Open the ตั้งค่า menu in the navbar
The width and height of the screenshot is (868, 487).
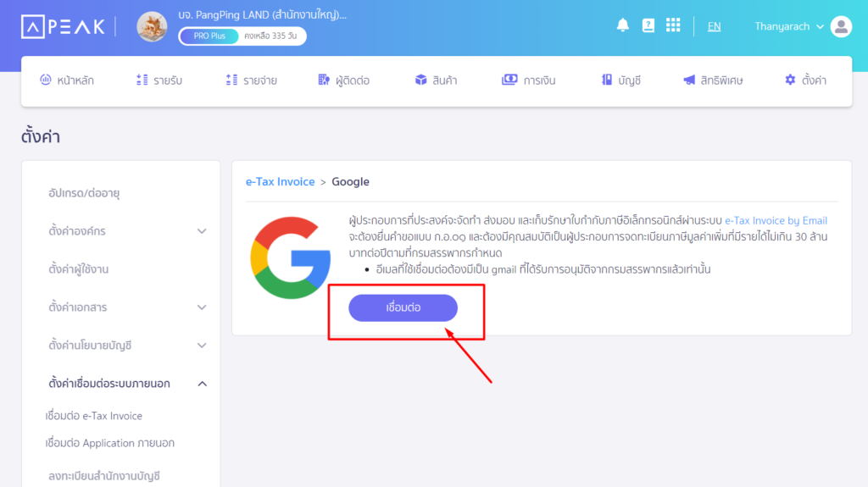(x=805, y=80)
